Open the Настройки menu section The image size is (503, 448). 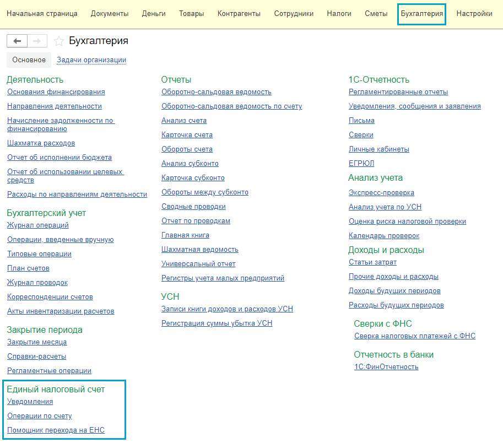pos(474,14)
